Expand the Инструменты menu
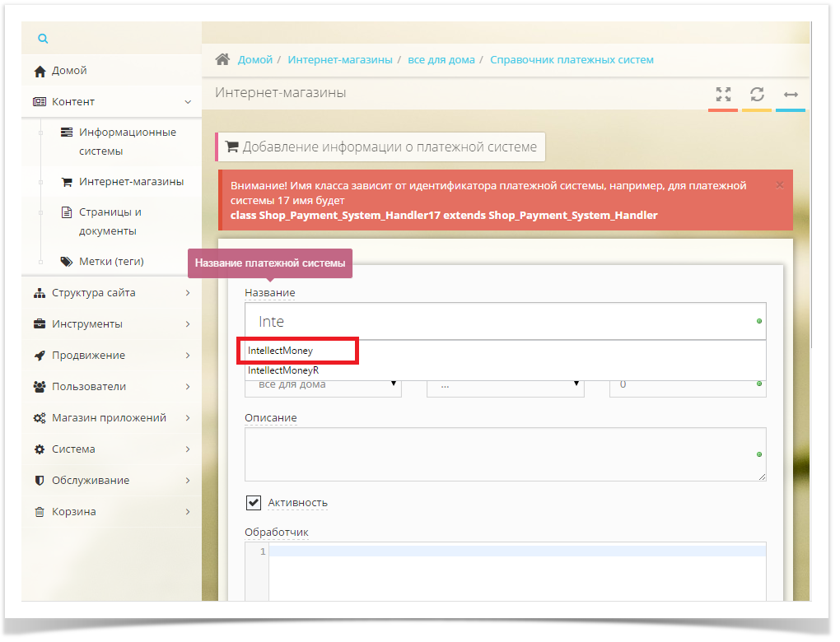Image resolution: width=840 pixels, height=642 pixels. click(x=86, y=324)
